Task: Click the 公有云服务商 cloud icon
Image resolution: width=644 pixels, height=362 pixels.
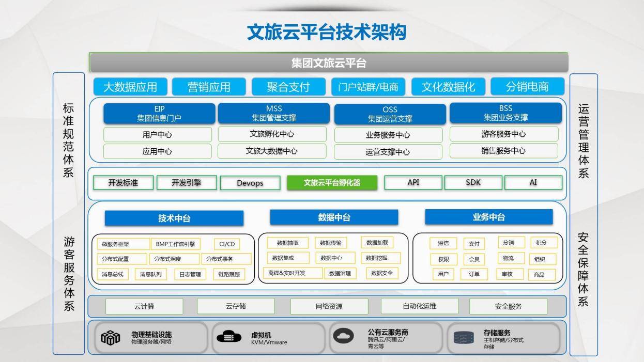Action: point(342,336)
